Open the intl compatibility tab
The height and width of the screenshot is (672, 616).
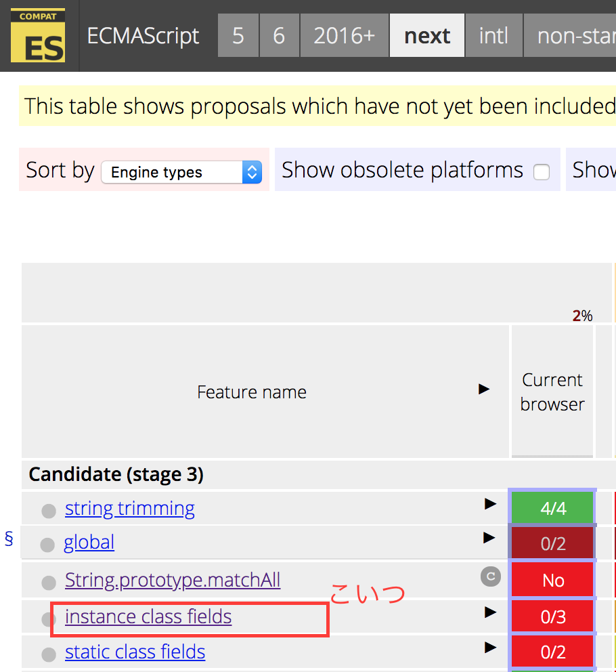tap(493, 36)
